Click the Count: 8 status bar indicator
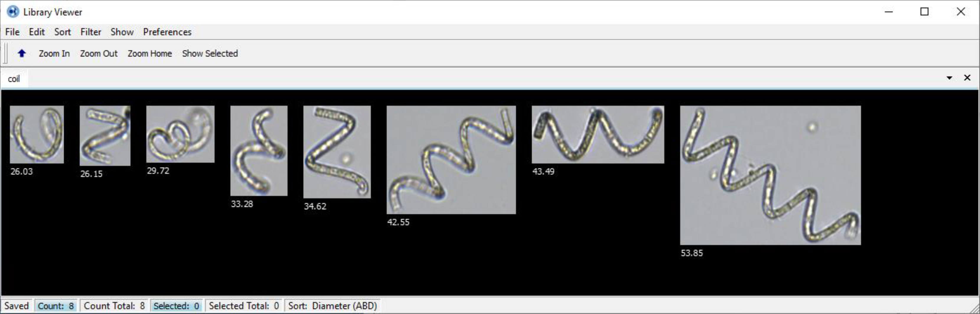980x314 pixels. click(x=56, y=305)
